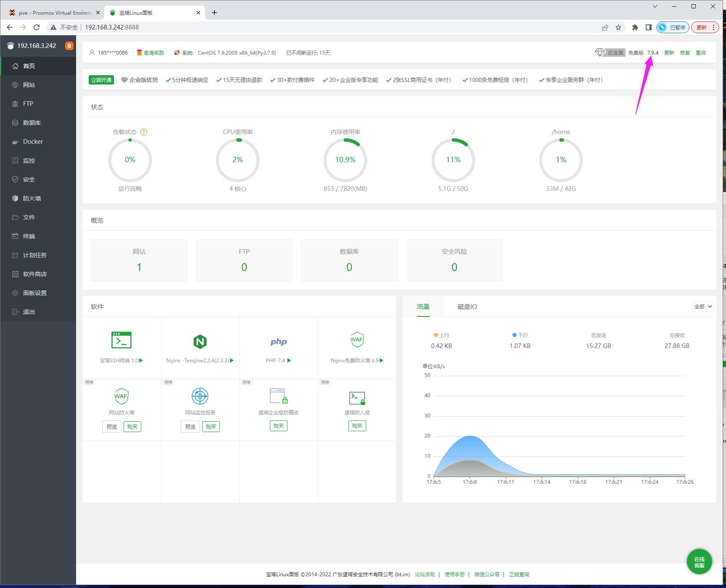The image size is (726, 588).
Task: Click the 面板设置 gear icon in sidebar
Action: (15, 293)
